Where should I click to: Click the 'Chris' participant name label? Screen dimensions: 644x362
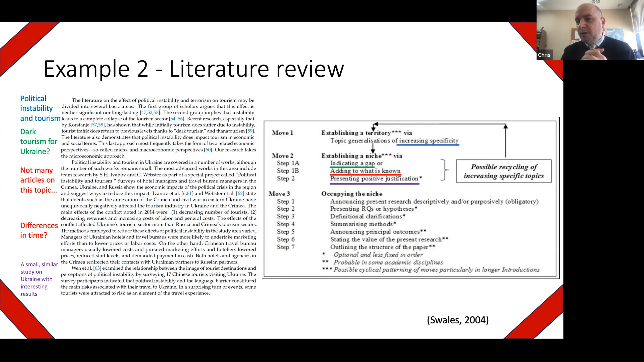(544, 55)
